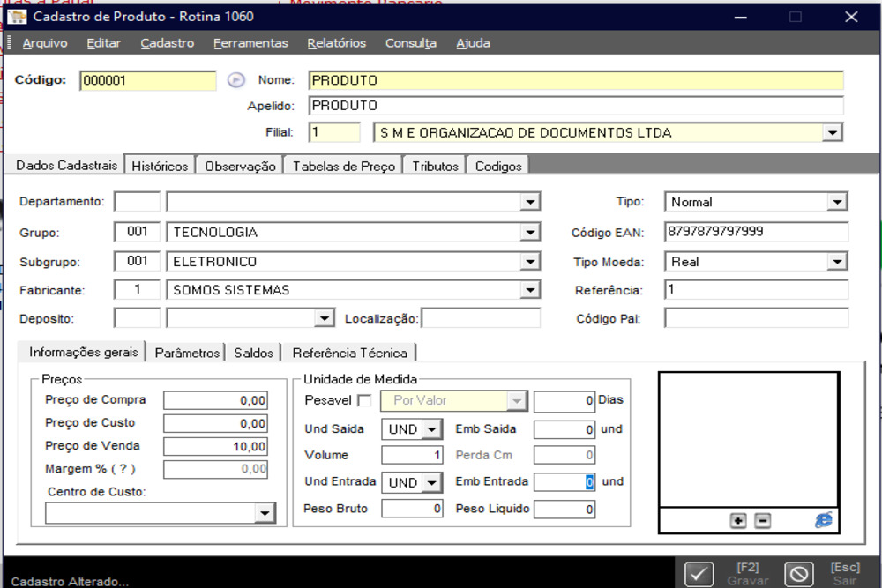The width and height of the screenshot is (882, 588).
Task: Click the [Esc] Sair button label
Action: pos(845,574)
